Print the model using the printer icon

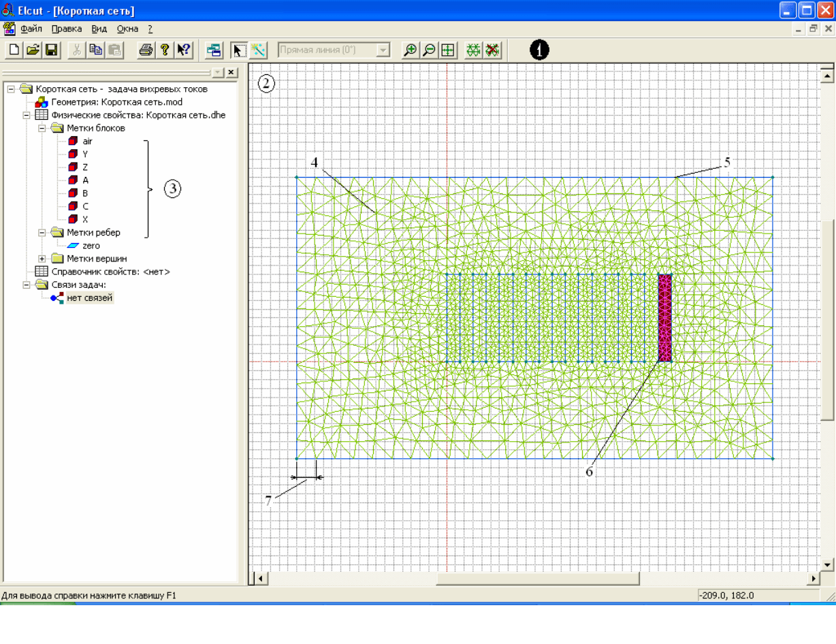[x=146, y=50]
